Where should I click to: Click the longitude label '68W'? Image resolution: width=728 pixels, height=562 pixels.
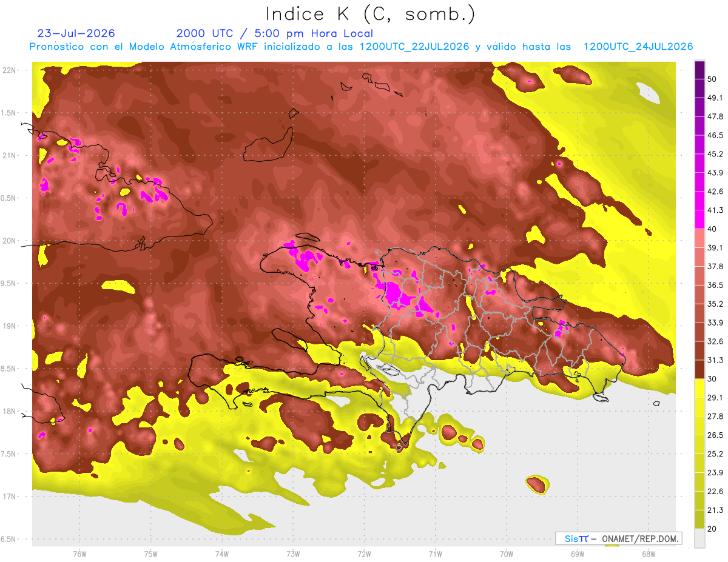coord(648,554)
